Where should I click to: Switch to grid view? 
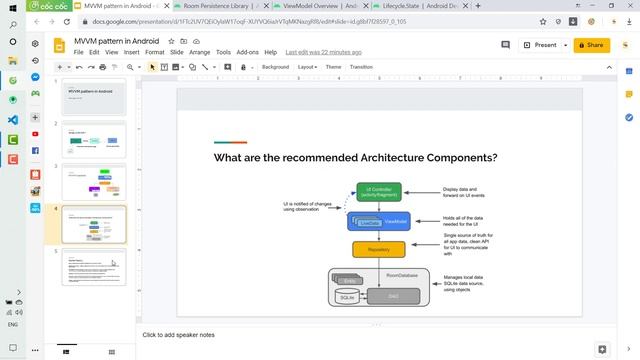(112, 352)
